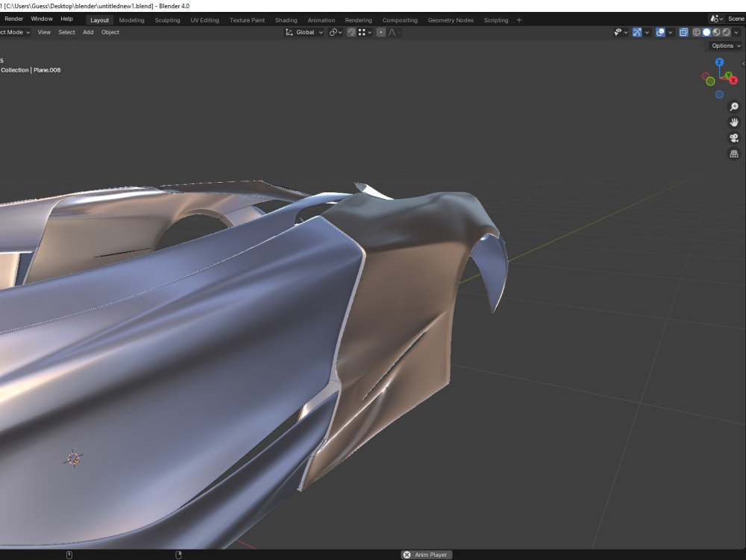
Task: Expand the shading options arrow
Action: (736, 32)
